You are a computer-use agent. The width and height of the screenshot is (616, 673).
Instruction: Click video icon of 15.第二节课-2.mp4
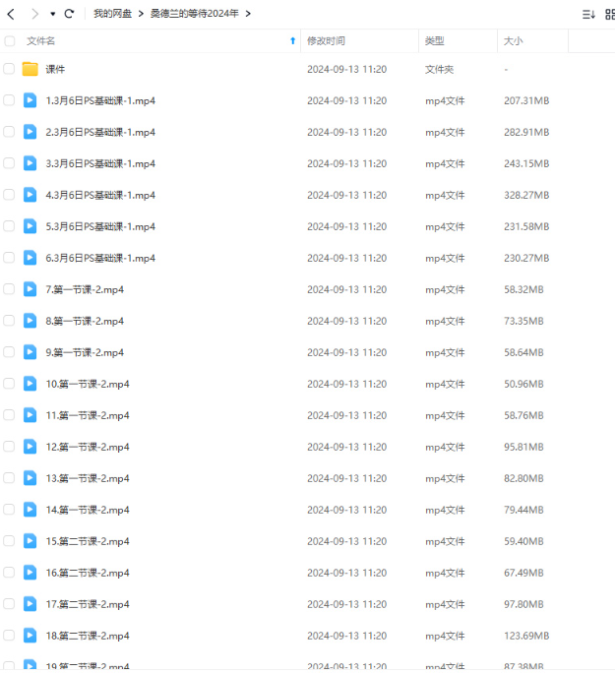(30, 541)
